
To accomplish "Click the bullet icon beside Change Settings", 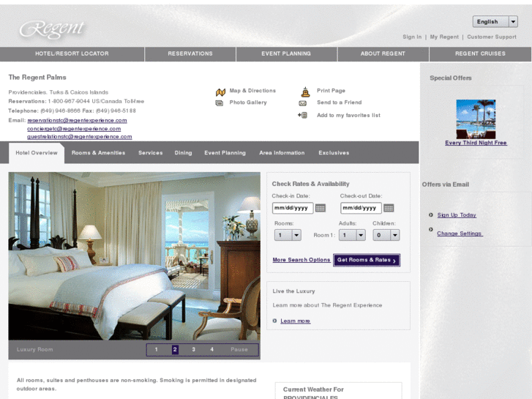I will [x=431, y=230].
